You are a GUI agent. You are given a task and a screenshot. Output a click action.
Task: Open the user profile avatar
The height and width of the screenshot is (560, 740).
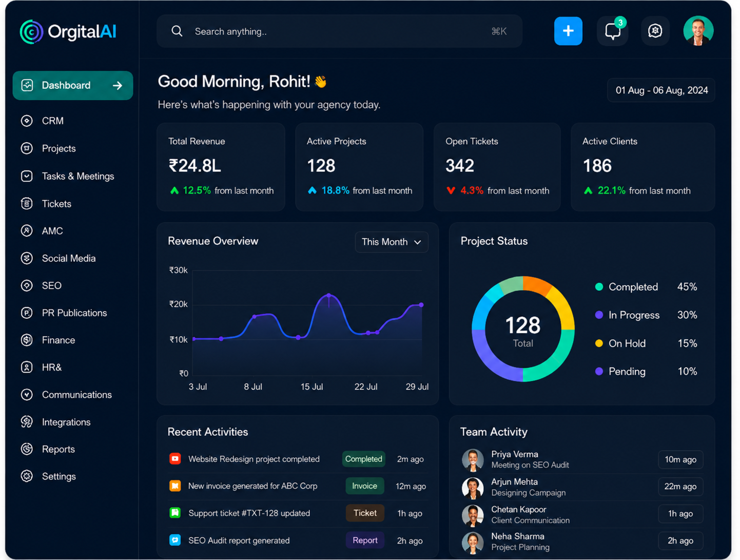698,31
